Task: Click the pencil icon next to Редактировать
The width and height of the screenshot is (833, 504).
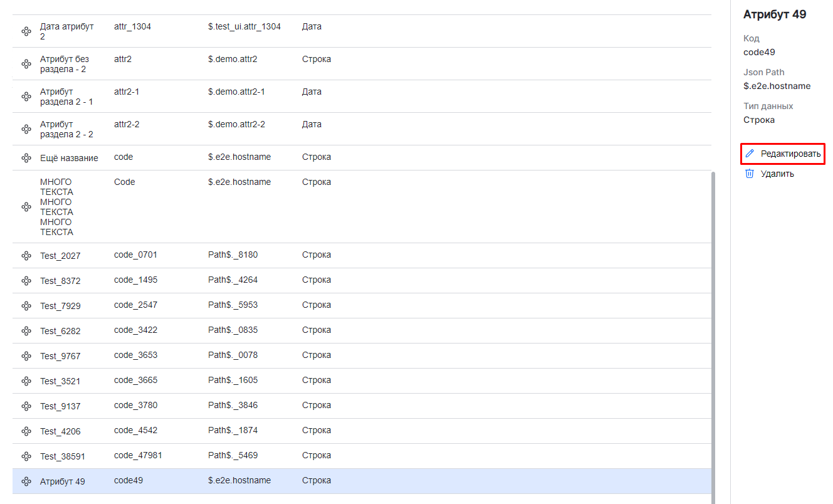Action: (750, 154)
